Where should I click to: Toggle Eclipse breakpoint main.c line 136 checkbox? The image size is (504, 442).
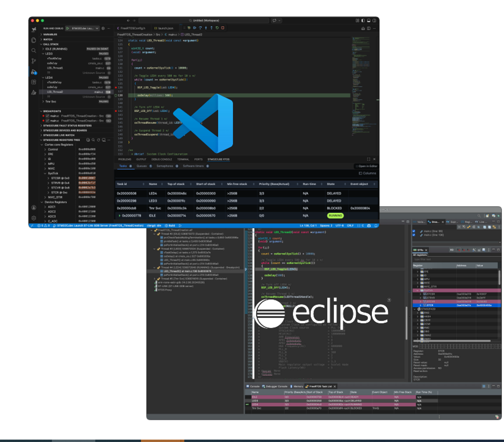point(414,235)
